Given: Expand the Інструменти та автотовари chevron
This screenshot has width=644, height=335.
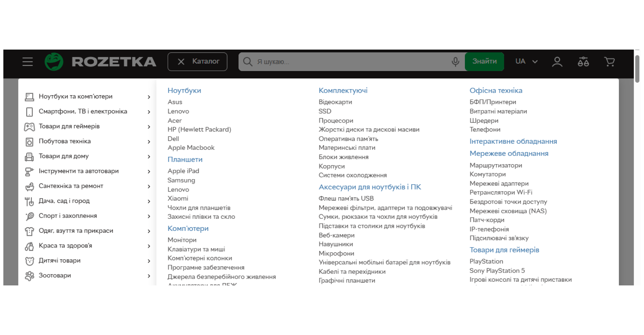Looking at the screenshot, I should click(149, 172).
